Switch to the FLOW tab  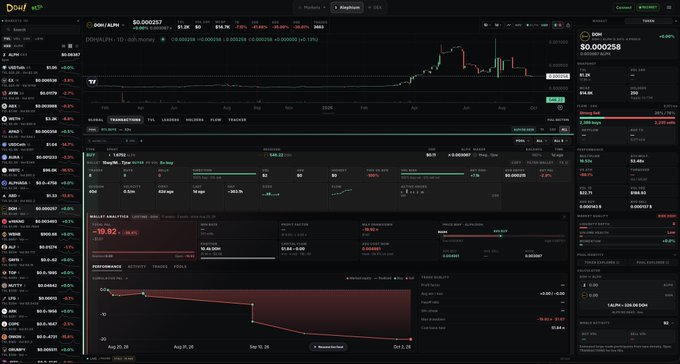(216, 120)
